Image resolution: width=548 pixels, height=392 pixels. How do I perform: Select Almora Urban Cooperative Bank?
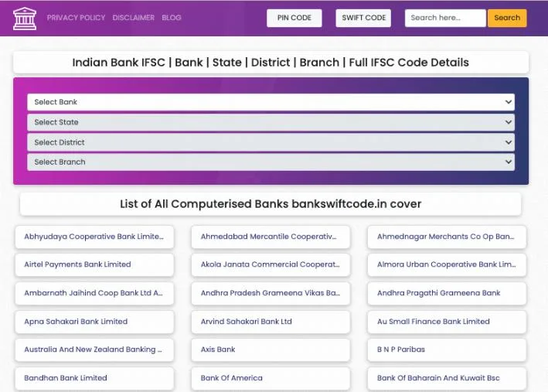tap(447, 264)
